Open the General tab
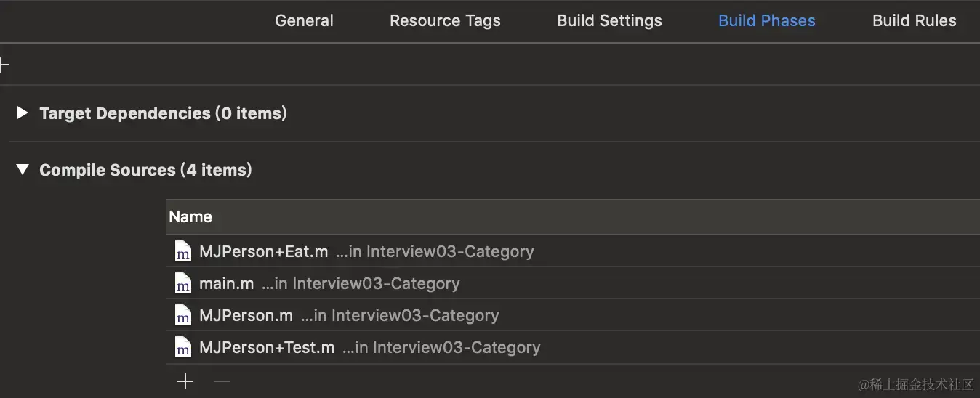Viewport: 980px width, 398px height. pyautogui.click(x=304, y=21)
